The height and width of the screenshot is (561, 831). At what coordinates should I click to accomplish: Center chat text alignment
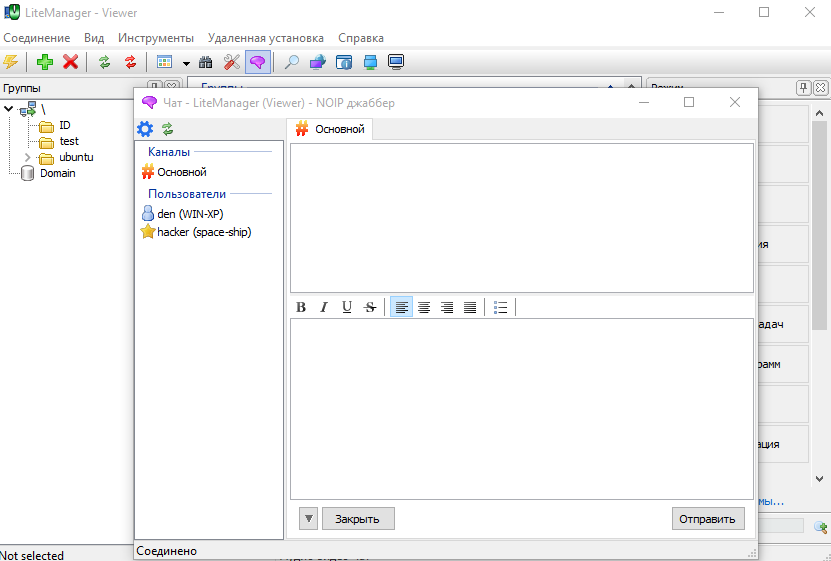coord(424,307)
